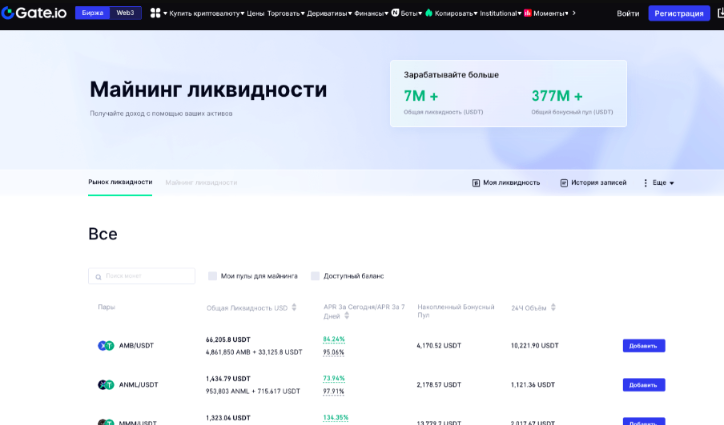Click the Gate.io logo

click(34, 13)
